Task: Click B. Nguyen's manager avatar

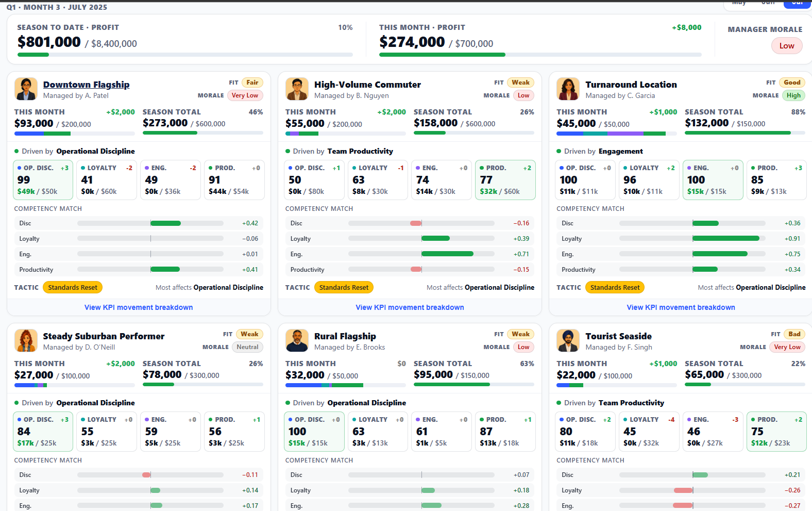Action: tap(297, 89)
